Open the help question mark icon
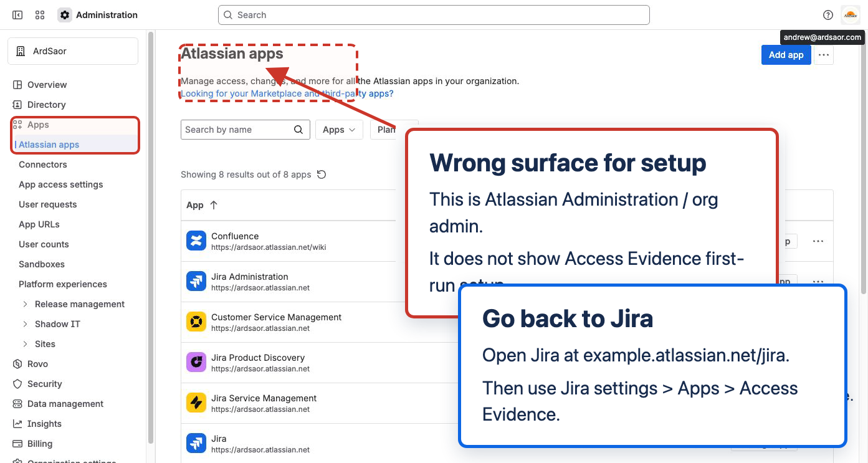 click(828, 15)
